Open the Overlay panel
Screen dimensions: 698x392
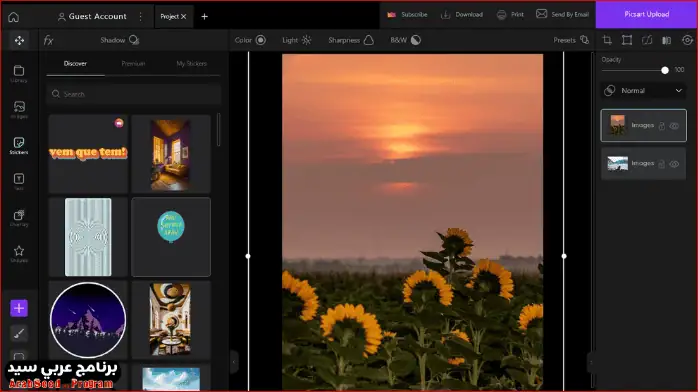[19, 218]
